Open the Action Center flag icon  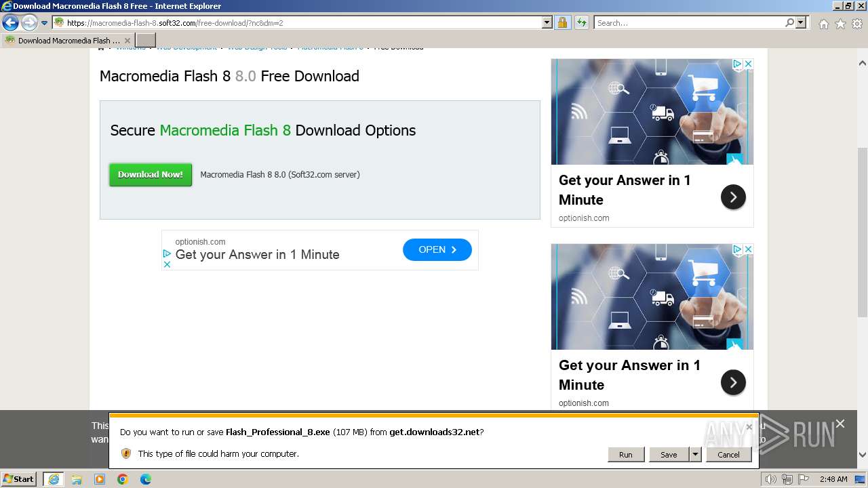click(x=804, y=479)
